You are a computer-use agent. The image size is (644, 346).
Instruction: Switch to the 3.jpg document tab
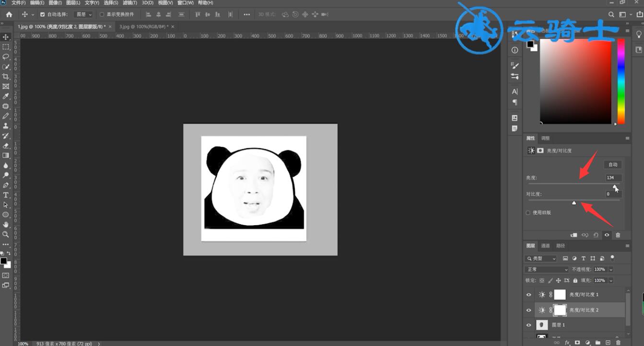(143, 26)
